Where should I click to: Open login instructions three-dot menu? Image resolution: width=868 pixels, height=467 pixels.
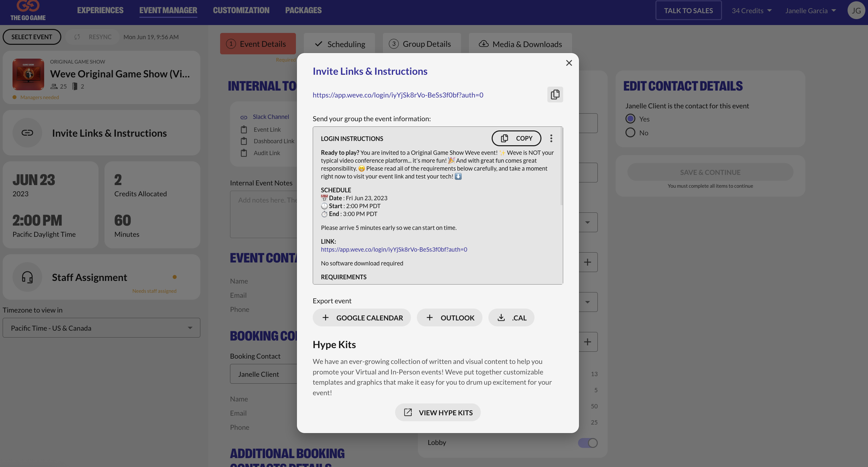click(x=551, y=138)
